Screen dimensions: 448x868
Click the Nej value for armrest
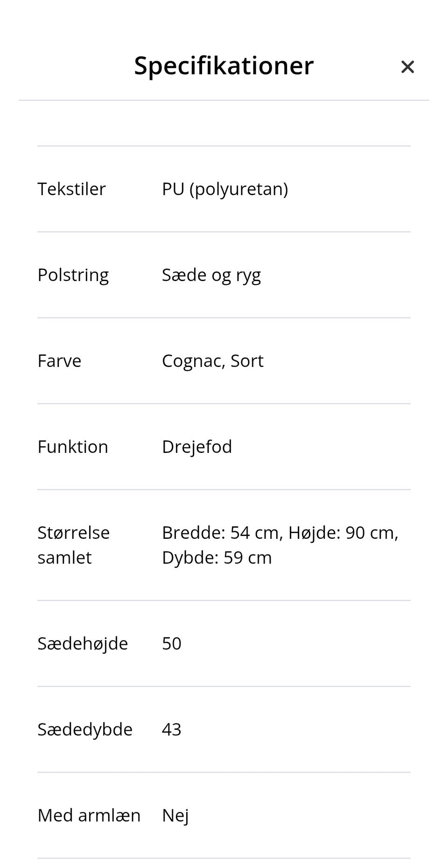tap(175, 815)
